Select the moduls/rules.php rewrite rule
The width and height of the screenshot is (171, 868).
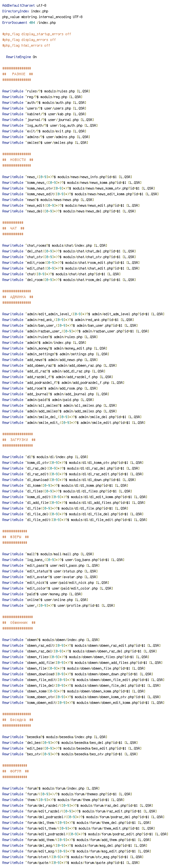pos(46,91)
